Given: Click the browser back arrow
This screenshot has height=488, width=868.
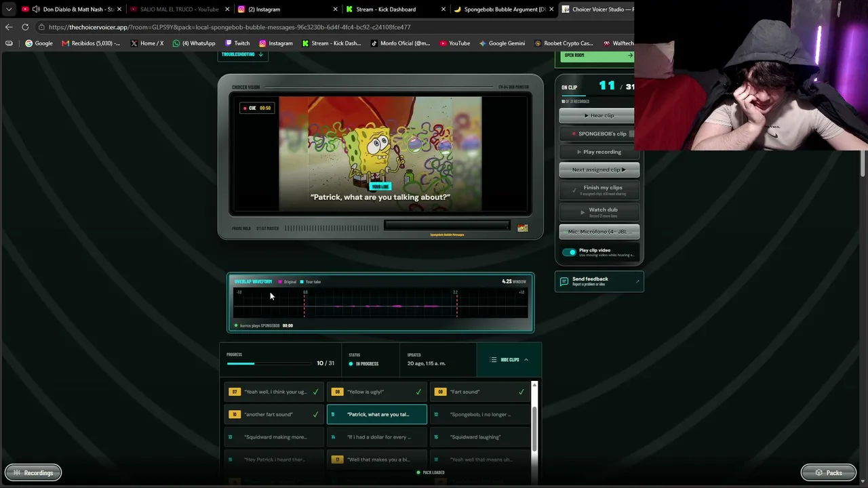Looking at the screenshot, I should pos(9,27).
